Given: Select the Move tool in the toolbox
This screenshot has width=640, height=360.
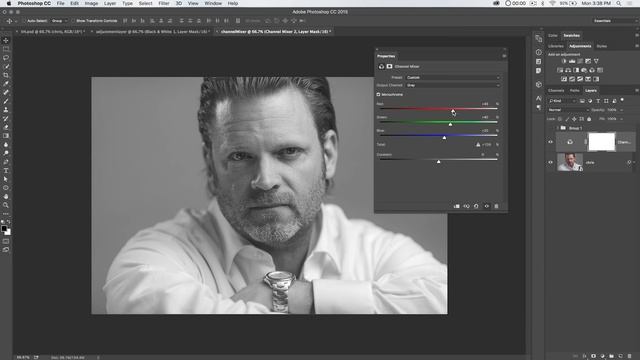Looking at the screenshot, I should [6, 40].
